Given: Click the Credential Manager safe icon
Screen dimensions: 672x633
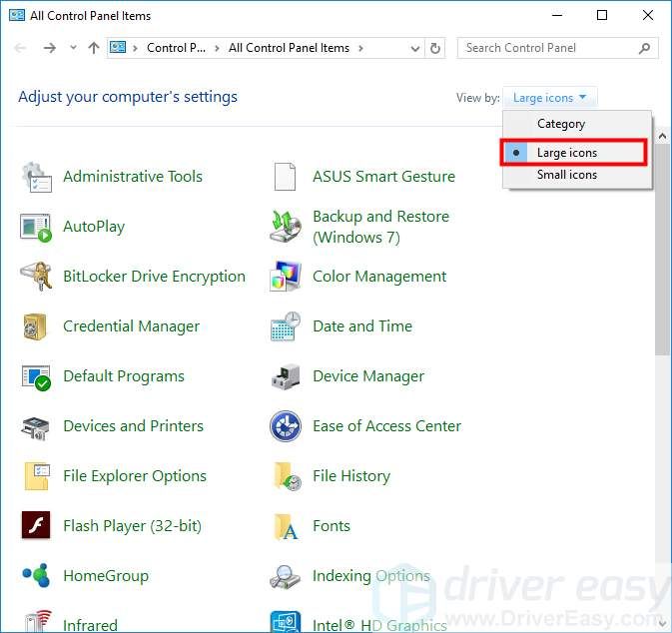Looking at the screenshot, I should [x=36, y=326].
